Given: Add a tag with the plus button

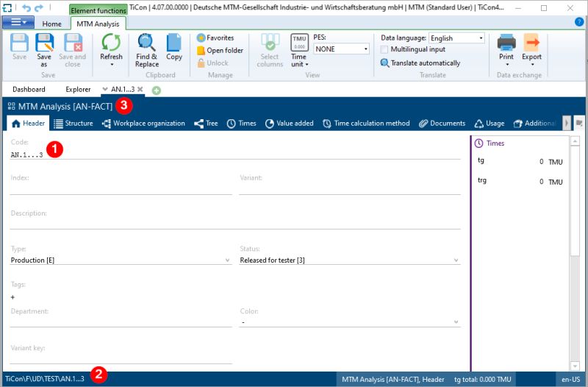Looking at the screenshot, I should tap(12, 297).
